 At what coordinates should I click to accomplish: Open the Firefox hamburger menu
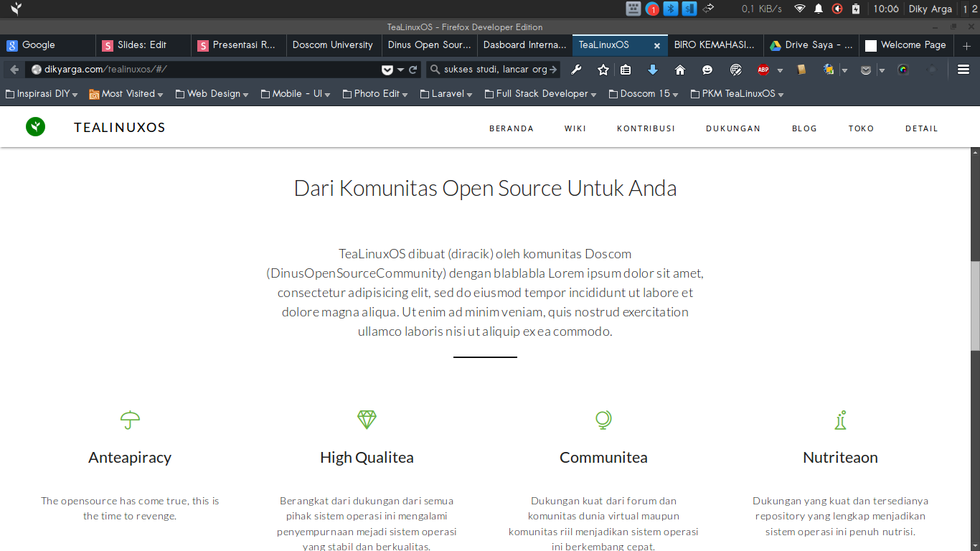pyautogui.click(x=963, y=70)
